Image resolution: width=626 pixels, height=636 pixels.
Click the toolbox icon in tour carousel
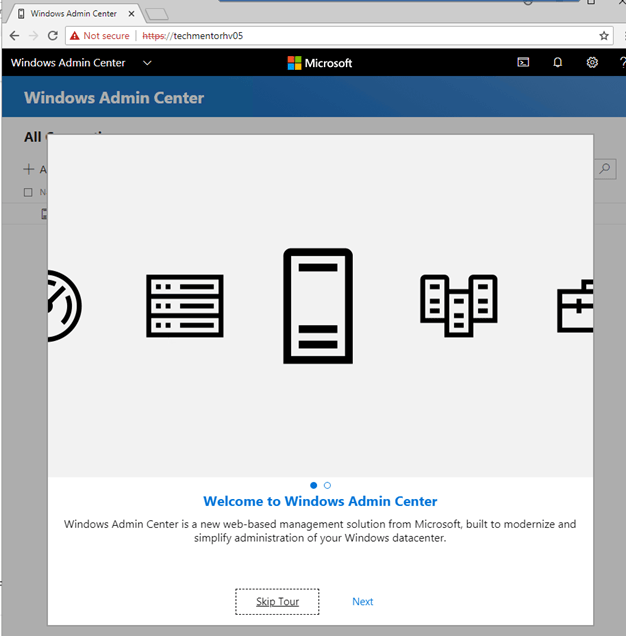(575, 306)
